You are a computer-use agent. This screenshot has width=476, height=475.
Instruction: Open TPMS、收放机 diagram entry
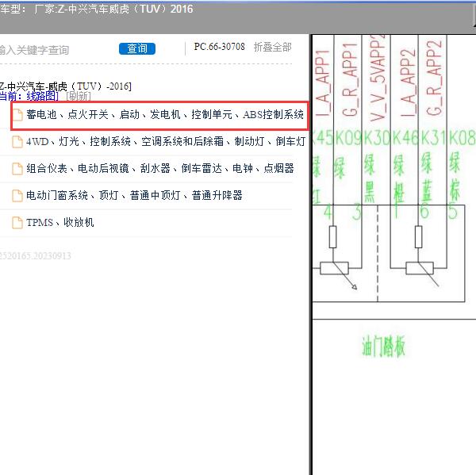(x=60, y=222)
